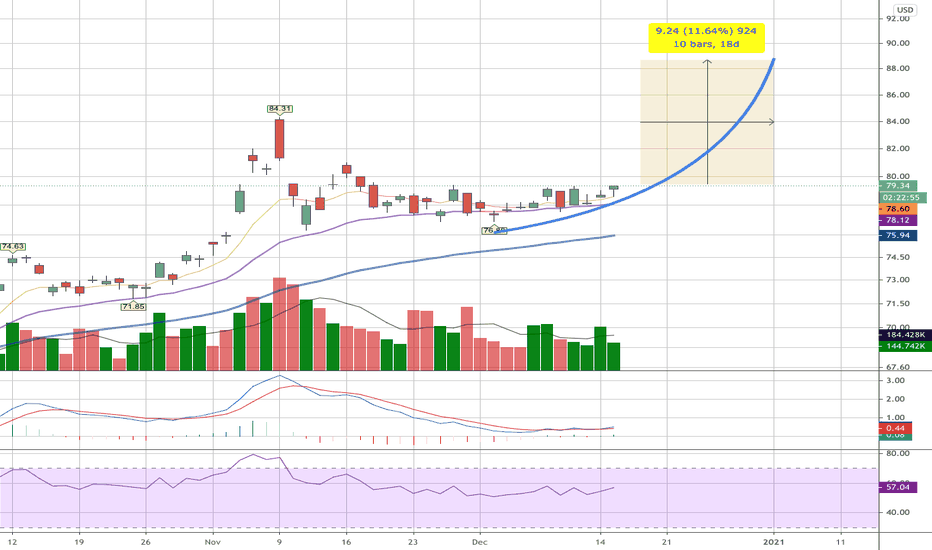Click date 23 on the time axis
Viewport: 932px width, 550px height.
click(413, 542)
